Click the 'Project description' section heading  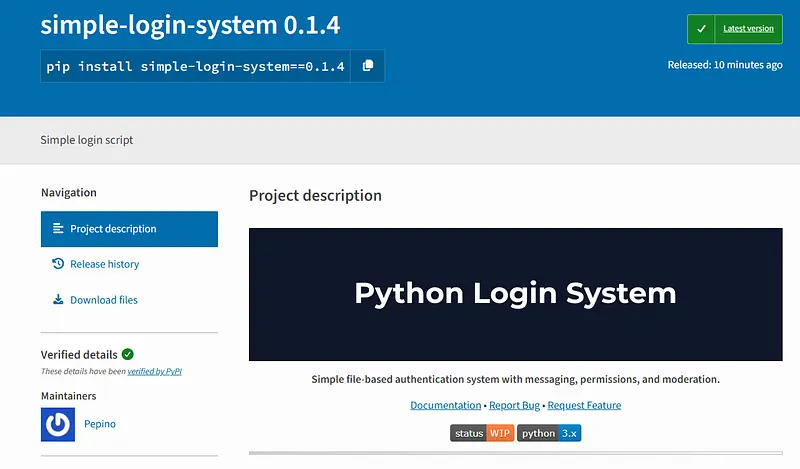[315, 195]
